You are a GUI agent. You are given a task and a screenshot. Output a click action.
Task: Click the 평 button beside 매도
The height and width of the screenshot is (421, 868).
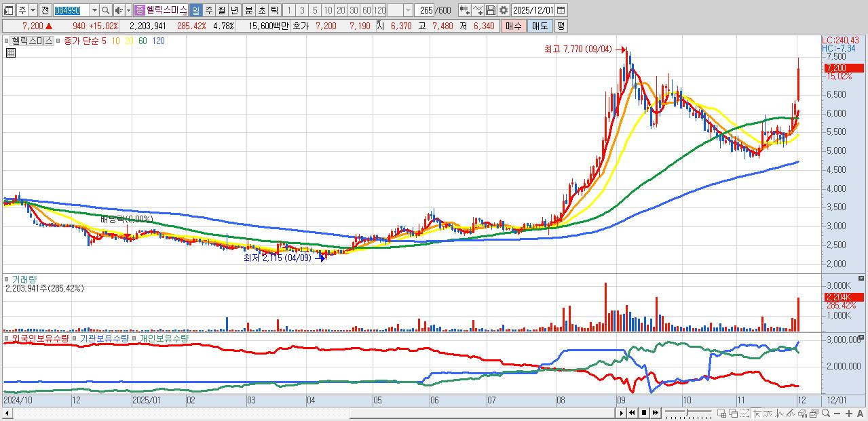561,26
